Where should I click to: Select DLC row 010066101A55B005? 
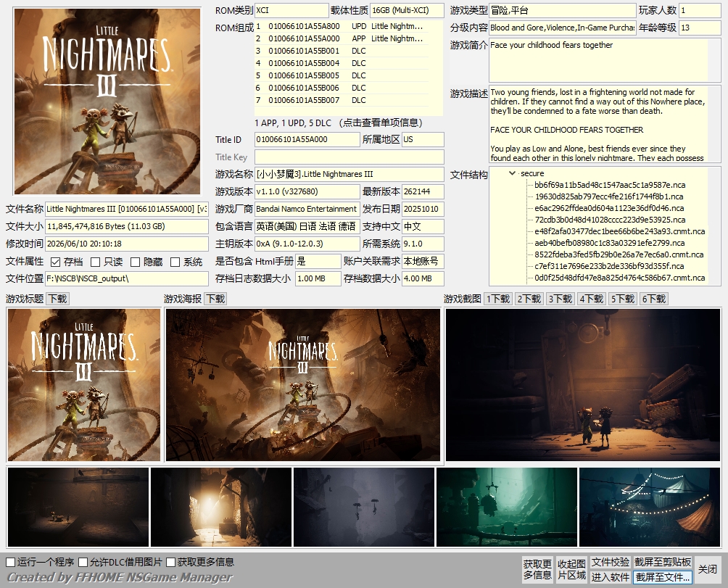[342, 75]
